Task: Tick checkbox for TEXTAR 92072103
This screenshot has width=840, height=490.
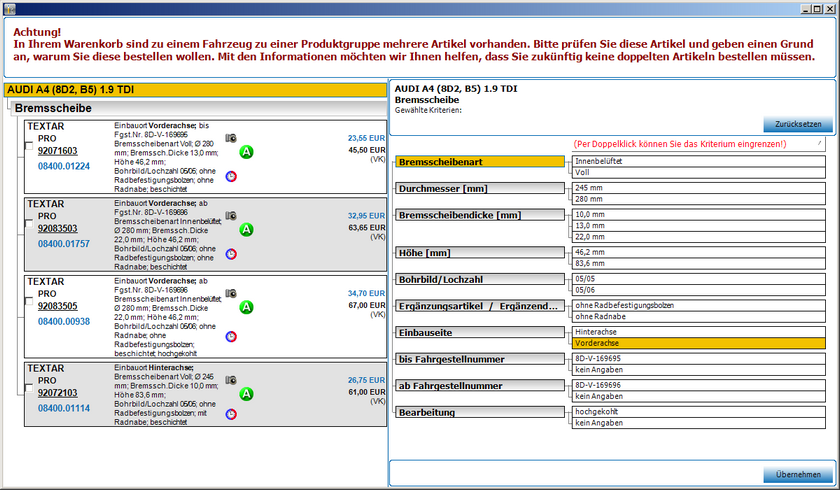Action: [x=29, y=388]
